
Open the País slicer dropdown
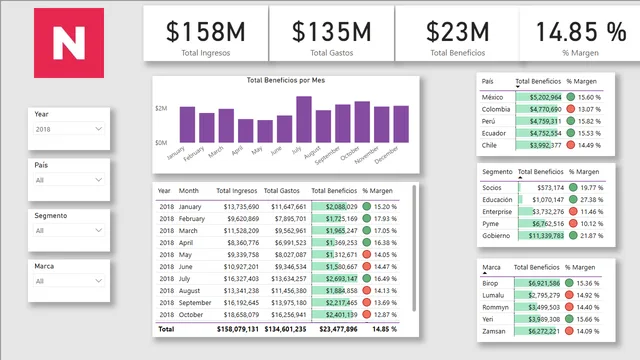69,180
